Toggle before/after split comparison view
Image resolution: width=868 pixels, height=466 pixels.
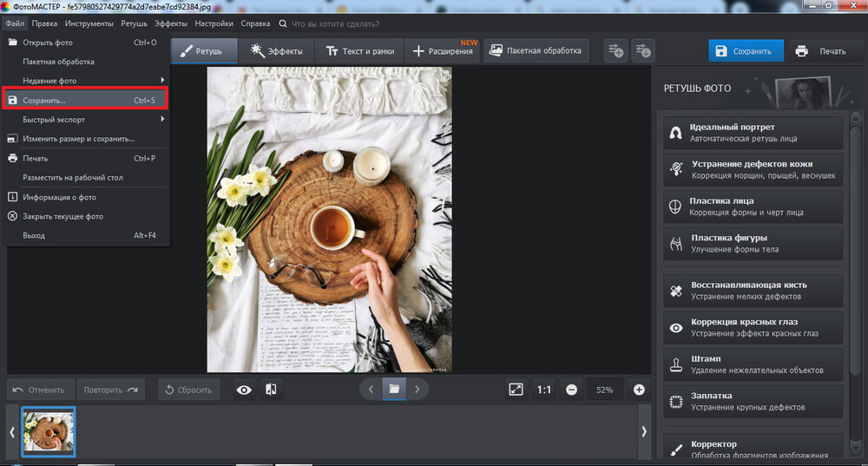point(271,390)
